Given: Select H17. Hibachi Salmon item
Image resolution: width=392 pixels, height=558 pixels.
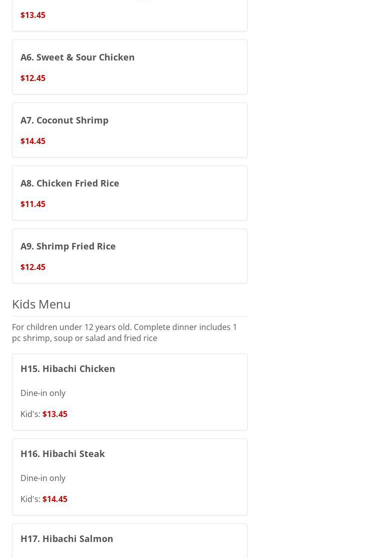Looking at the screenshot, I should (x=67, y=538).
